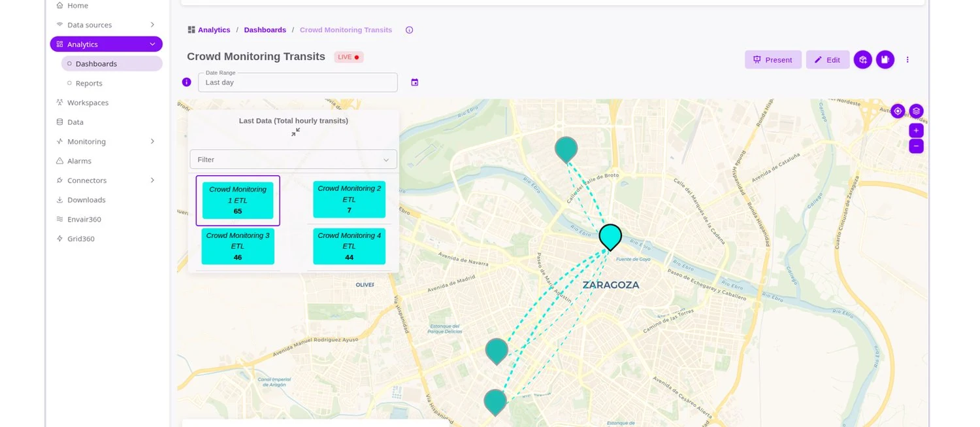The image size is (980, 427).
Task: Click the highlighted central map marker
Action: coord(610,237)
